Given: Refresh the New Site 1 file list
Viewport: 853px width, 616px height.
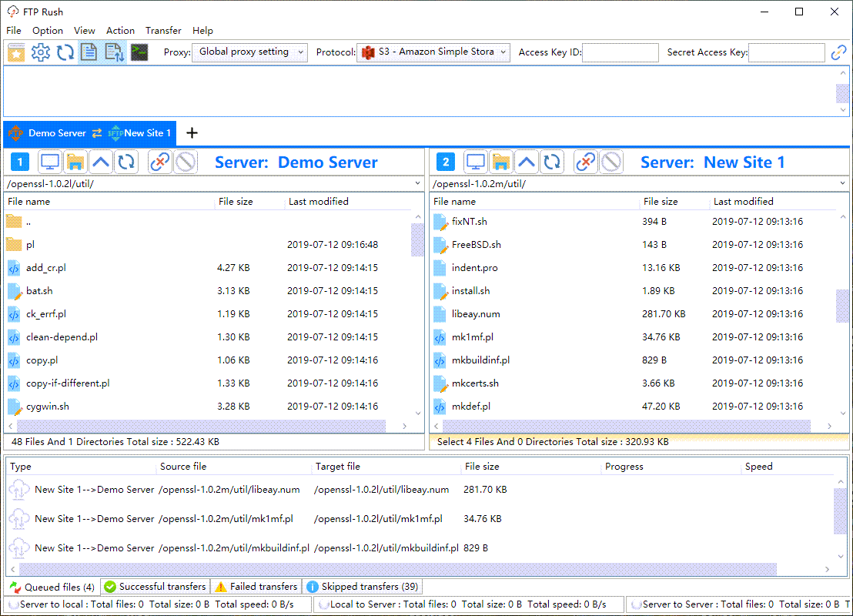Looking at the screenshot, I should click(551, 162).
